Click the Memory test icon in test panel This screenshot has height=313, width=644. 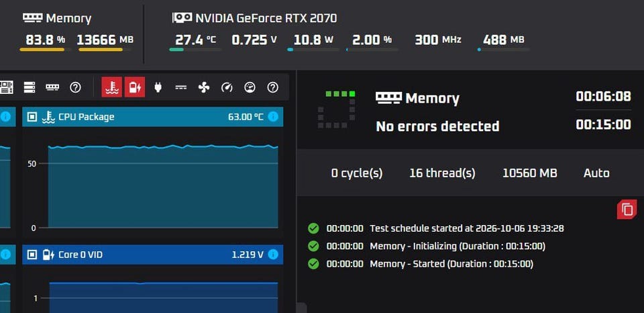(x=388, y=98)
